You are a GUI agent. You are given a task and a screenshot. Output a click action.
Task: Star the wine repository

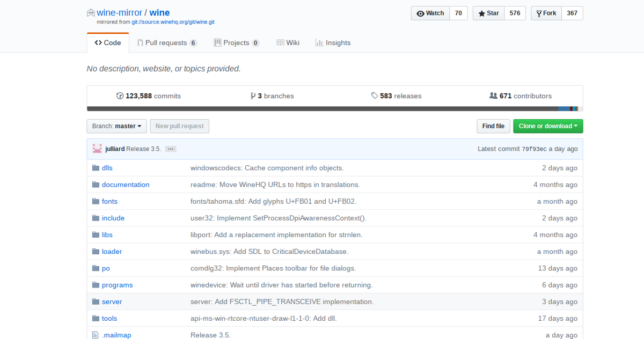[489, 13]
